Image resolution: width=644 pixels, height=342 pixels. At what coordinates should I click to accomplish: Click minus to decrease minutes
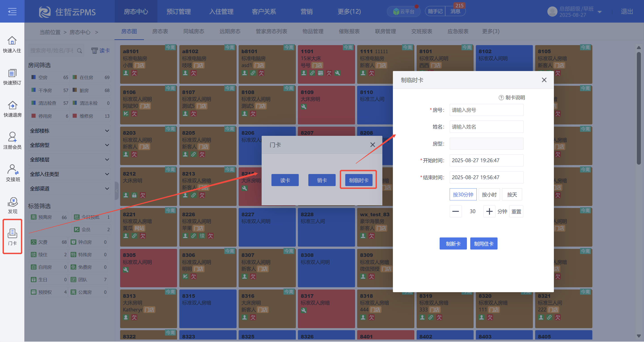click(455, 211)
